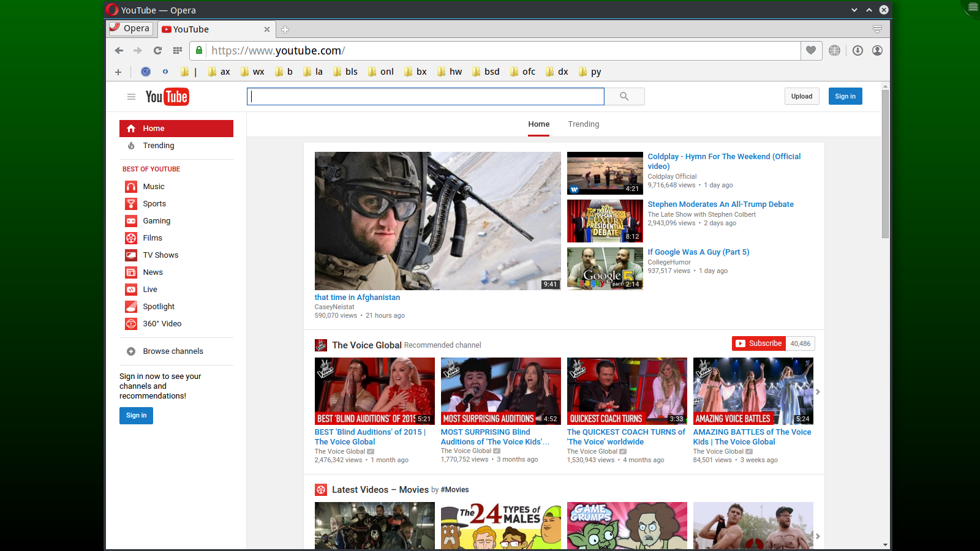Image resolution: width=980 pixels, height=551 pixels.
Task: Click the YouTube search magnifier button
Action: [x=624, y=96]
